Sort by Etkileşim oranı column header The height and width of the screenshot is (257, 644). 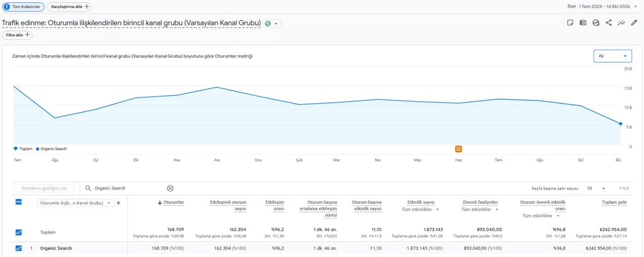coord(274,205)
